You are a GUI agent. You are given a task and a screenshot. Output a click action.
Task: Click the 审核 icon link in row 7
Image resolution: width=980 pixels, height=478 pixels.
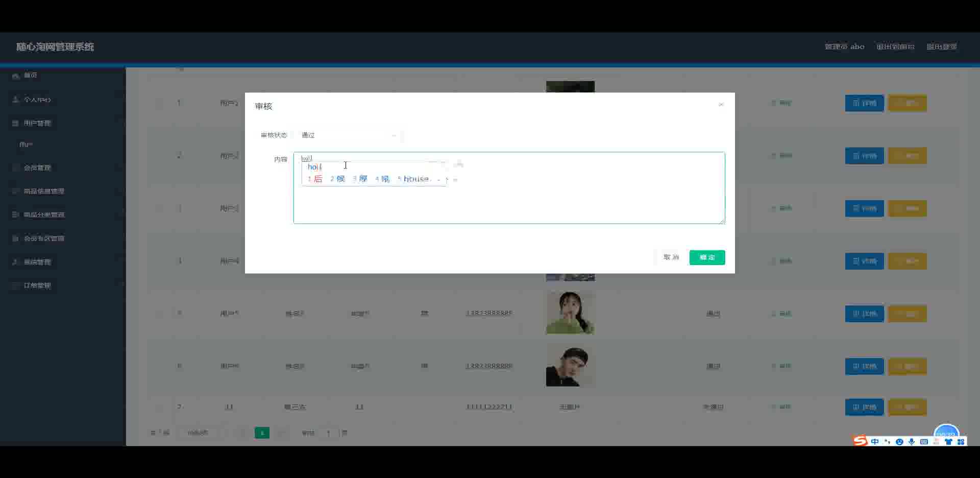(x=781, y=407)
